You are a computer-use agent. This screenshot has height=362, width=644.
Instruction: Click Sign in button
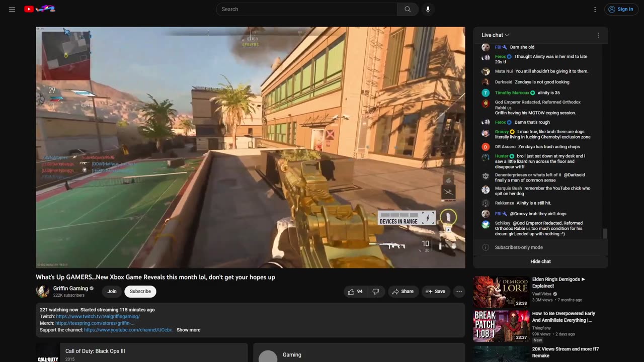(x=620, y=9)
